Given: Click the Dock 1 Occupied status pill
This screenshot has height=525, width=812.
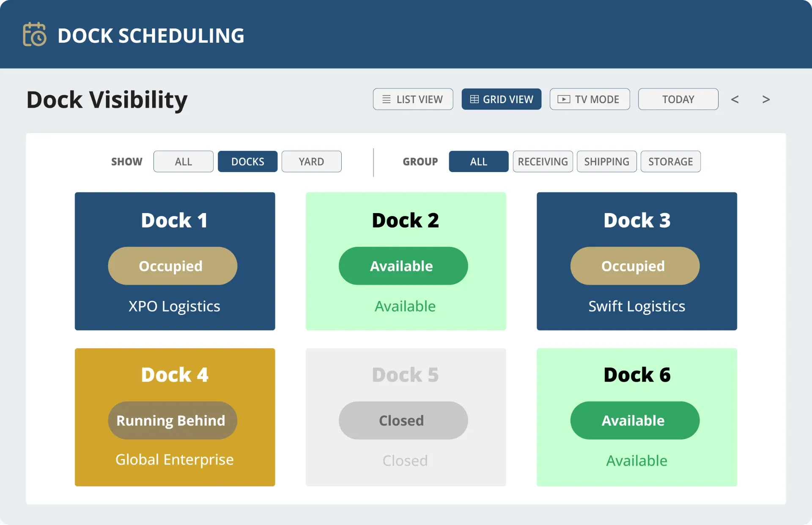Looking at the screenshot, I should tap(173, 266).
